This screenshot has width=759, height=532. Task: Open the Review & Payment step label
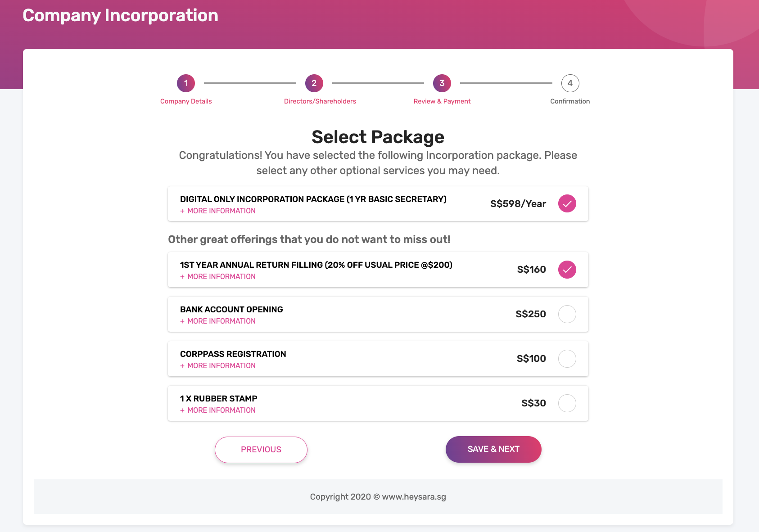[x=442, y=101]
